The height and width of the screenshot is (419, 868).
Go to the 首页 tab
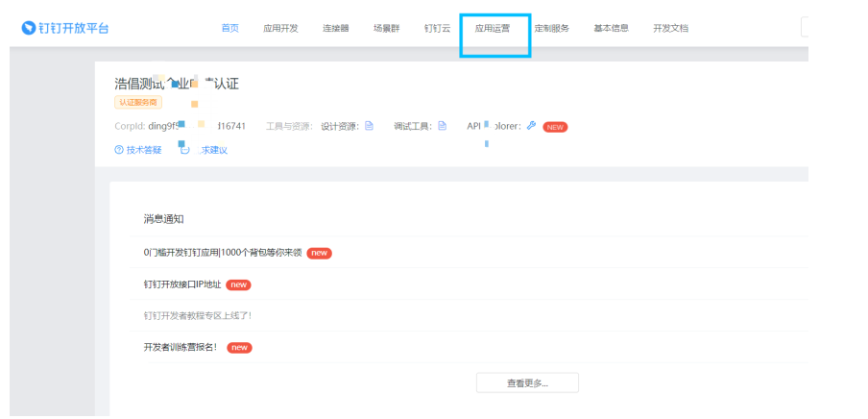coord(229,28)
